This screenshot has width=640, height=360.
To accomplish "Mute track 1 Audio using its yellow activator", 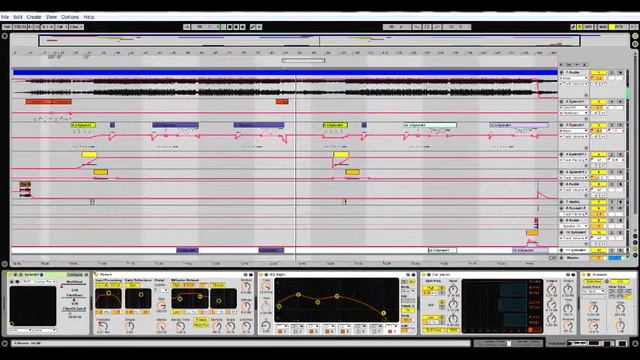I will click(598, 72).
